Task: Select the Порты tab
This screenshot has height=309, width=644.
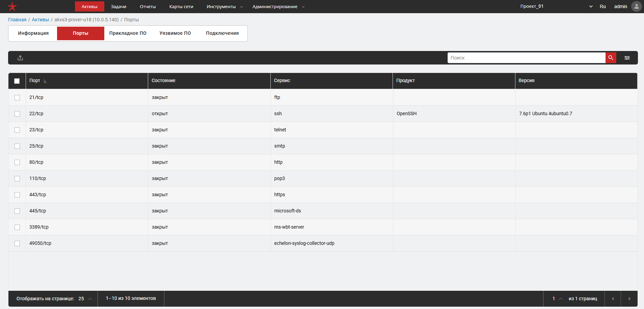Action: pyautogui.click(x=81, y=33)
